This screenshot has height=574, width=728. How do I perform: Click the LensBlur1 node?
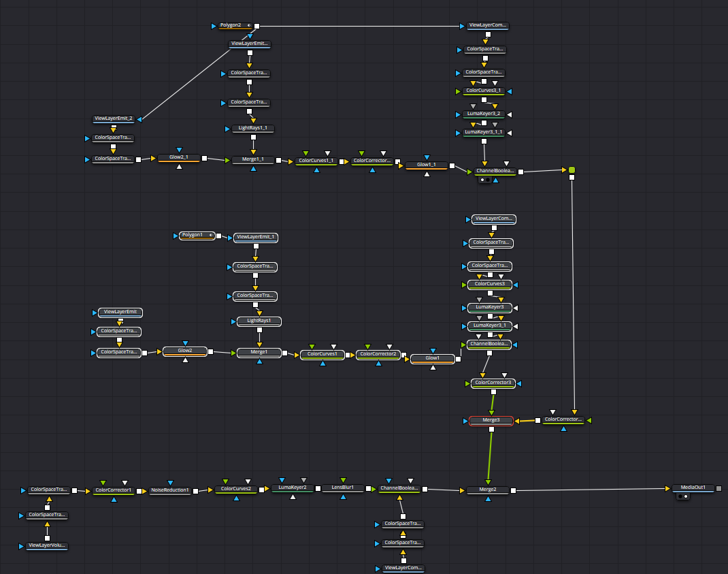coord(343,488)
